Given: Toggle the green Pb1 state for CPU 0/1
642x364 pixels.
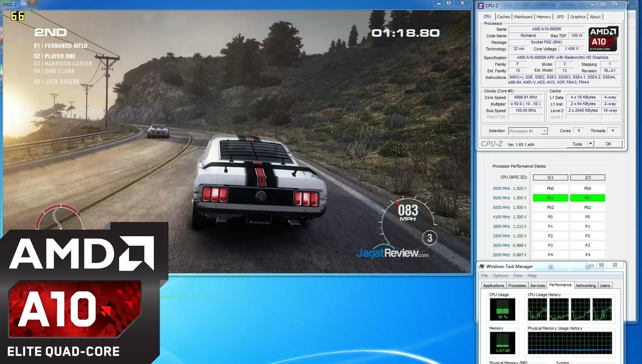Looking at the screenshot, I should click(550, 198).
